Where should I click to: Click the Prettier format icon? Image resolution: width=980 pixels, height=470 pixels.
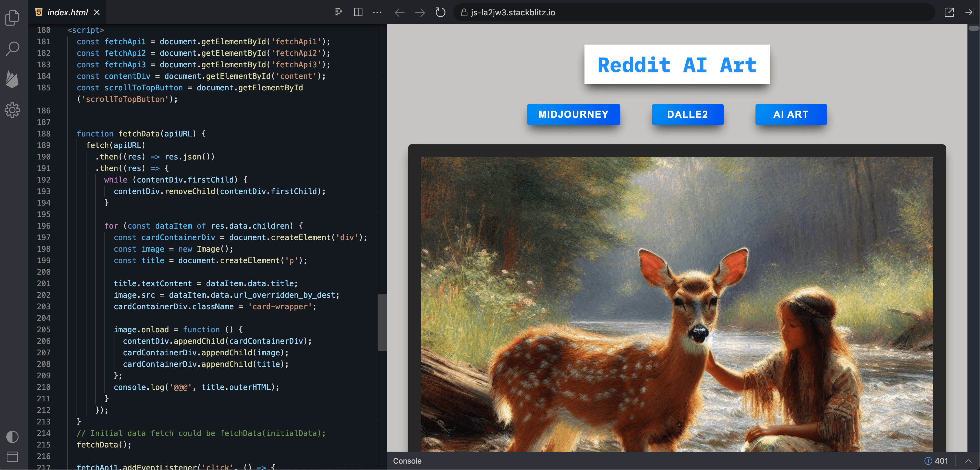click(338, 12)
